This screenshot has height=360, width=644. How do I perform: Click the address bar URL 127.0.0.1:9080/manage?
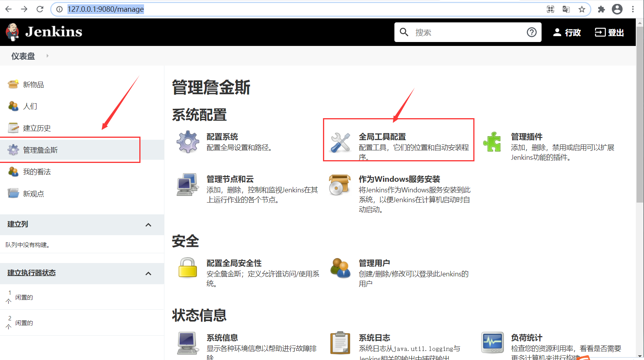106,9
